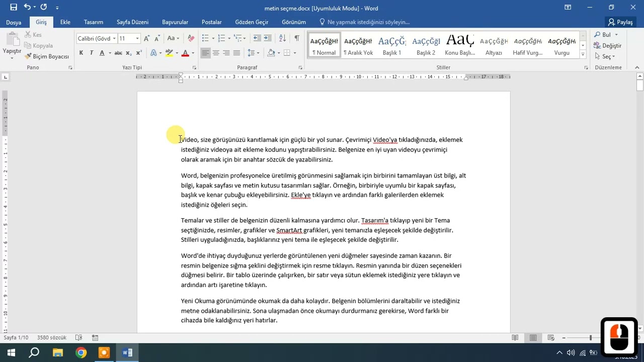Screen dimensions: 644x362
Task: Align text to the right
Action: (x=226, y=53)
